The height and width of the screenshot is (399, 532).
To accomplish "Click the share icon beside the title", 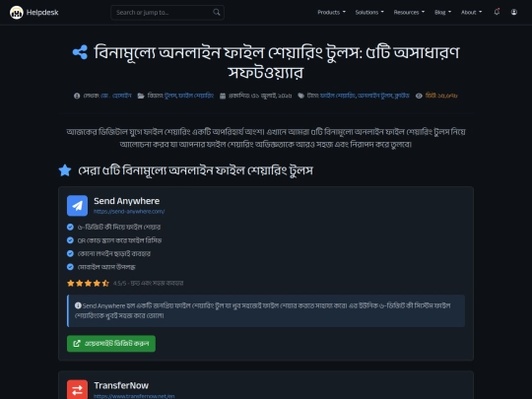I will click(x=80, y=52).
